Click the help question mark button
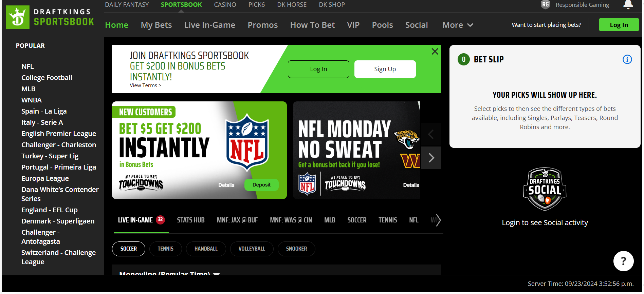 (623, 261)
